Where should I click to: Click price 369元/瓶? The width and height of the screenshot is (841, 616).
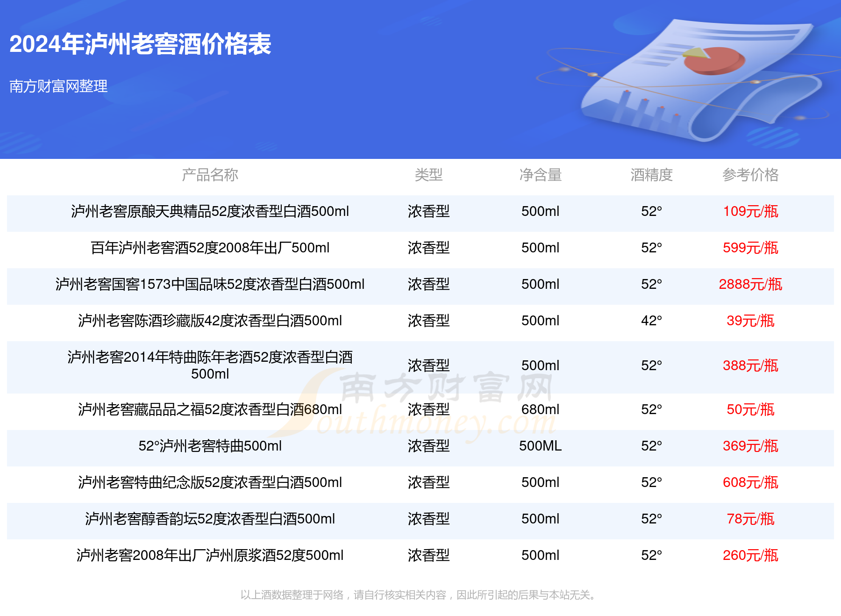pos(750,446)
